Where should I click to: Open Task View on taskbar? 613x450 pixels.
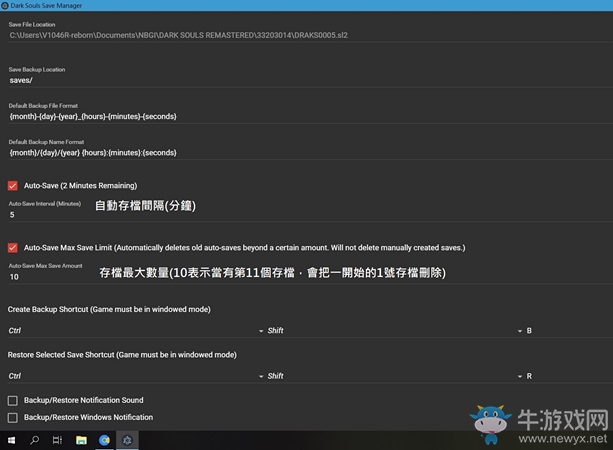click(x=57, y=440)
